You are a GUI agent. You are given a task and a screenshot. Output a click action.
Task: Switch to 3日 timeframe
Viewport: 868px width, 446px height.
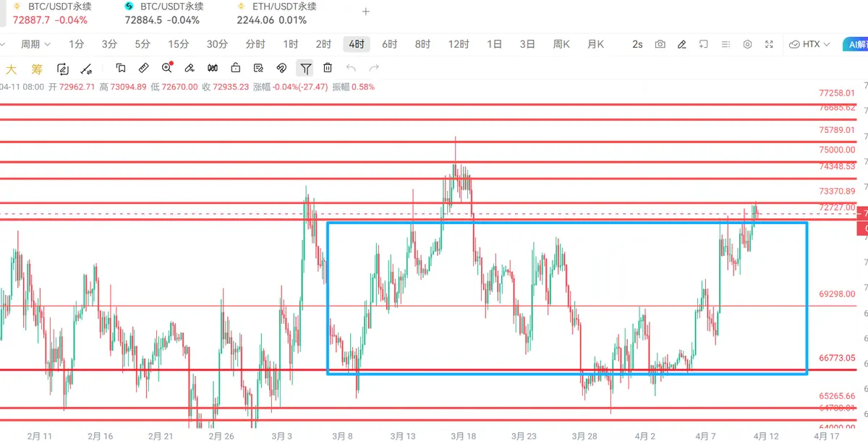(x=527, y=44)
